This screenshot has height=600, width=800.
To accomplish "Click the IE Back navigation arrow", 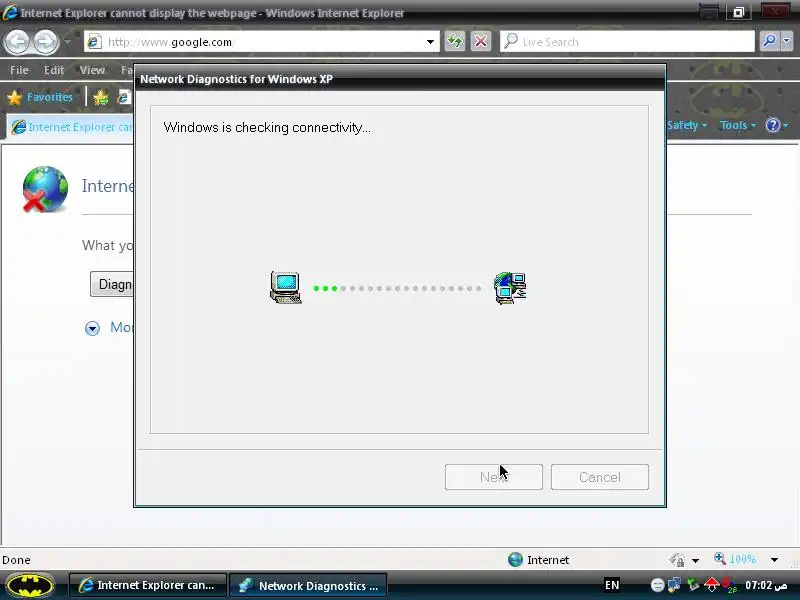I will pyautogui.click(x=18, y=42).
